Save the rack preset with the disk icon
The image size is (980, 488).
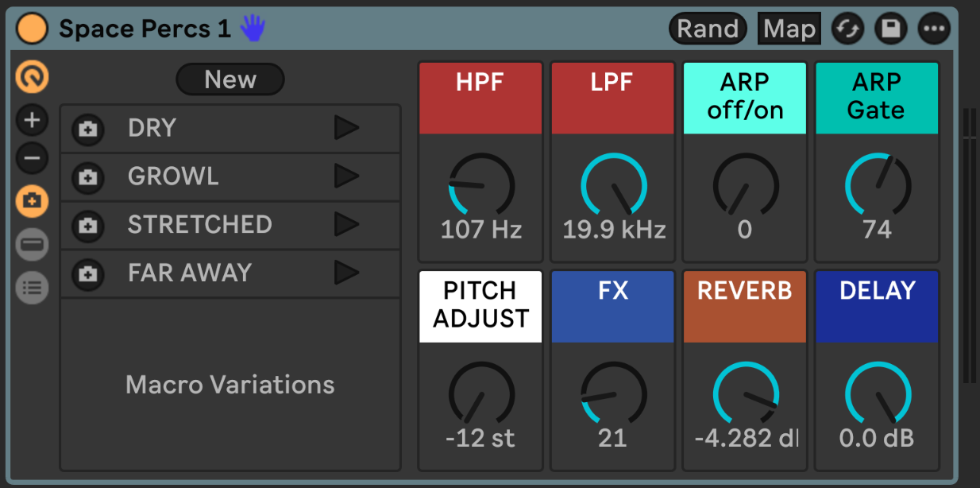(x=890, y=28)
